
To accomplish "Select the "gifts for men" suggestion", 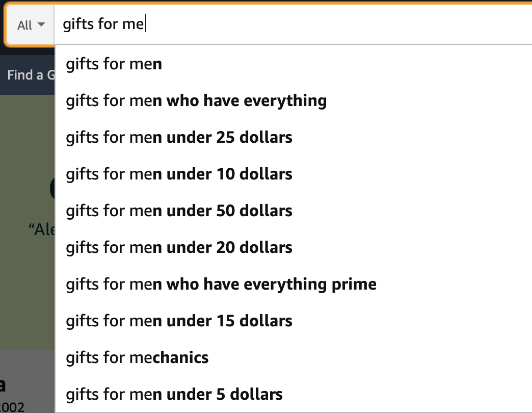I will pos(114,64).
